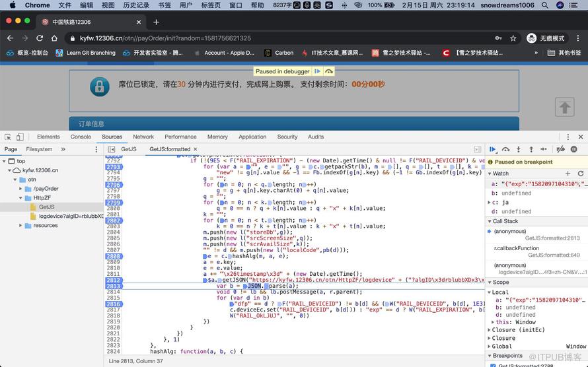Click browser back arrow
Viewport: 588px width, 367px height.
point(10,38)
